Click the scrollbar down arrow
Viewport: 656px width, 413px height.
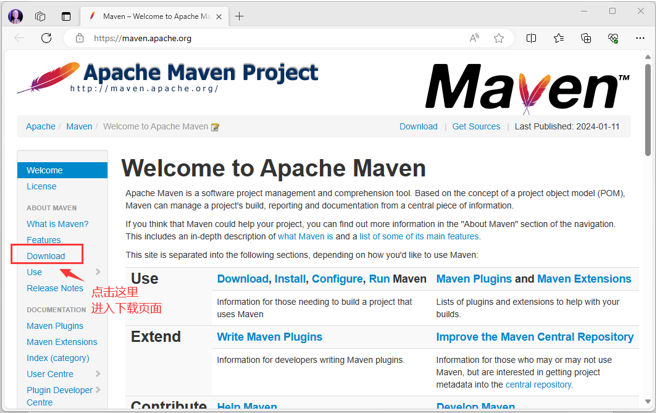click(x=648, y=401)
